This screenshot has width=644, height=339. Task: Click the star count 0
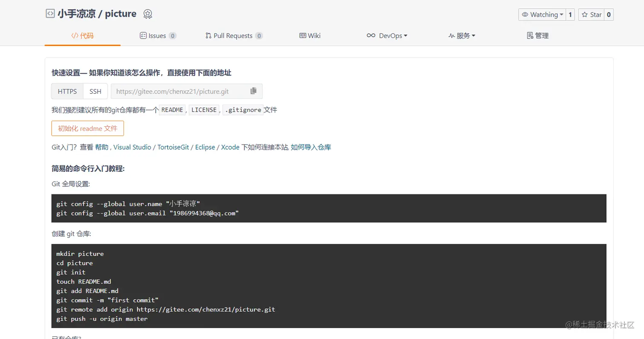tap(609, 14)
